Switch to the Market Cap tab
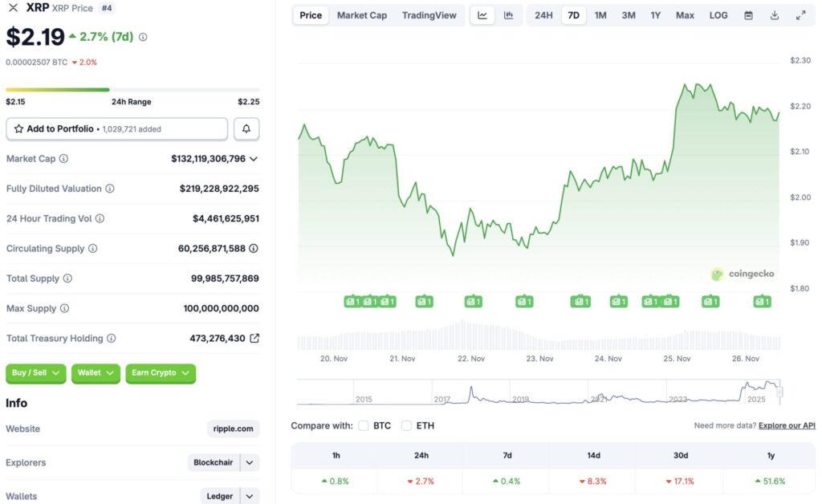Viewport: 822px width, 504px height. click(361, 14)
